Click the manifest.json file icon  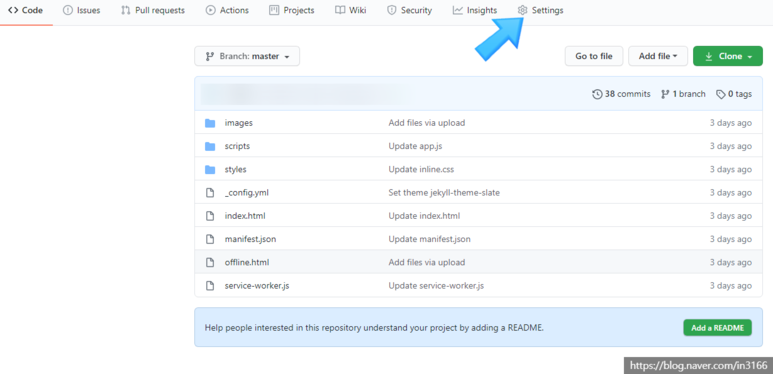210,239
